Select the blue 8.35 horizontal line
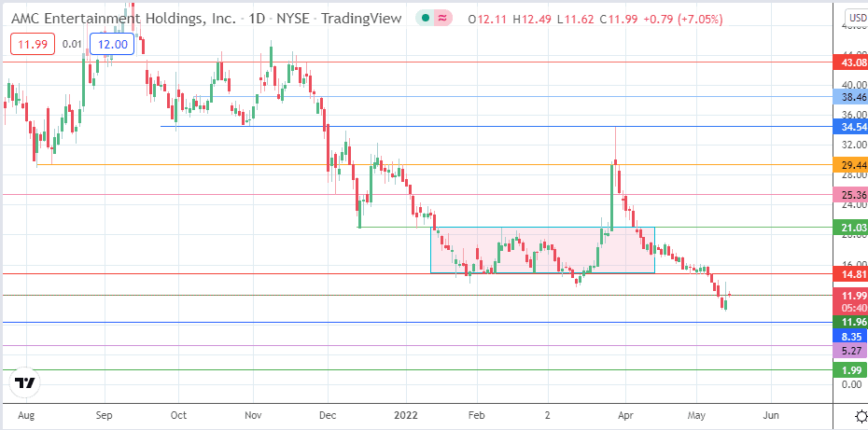The width and height of the screenshot is (868, 430). 418,322
